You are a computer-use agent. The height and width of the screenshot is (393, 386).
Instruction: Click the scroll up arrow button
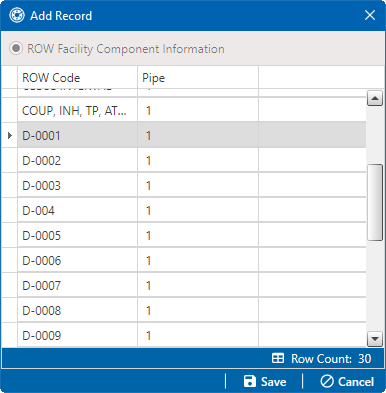click(375, 98)
